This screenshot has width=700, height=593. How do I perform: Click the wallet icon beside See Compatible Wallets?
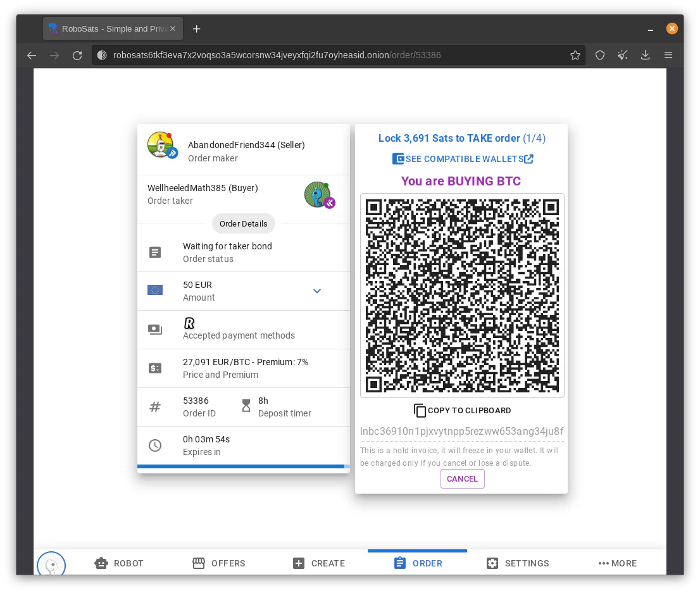point(398,159)
